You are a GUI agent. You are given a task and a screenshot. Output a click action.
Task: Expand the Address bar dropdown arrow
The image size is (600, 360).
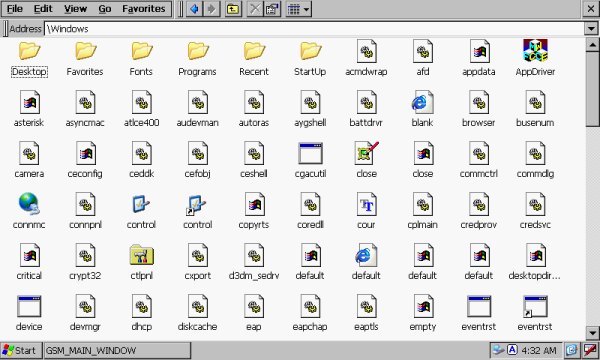click(591, 29)
